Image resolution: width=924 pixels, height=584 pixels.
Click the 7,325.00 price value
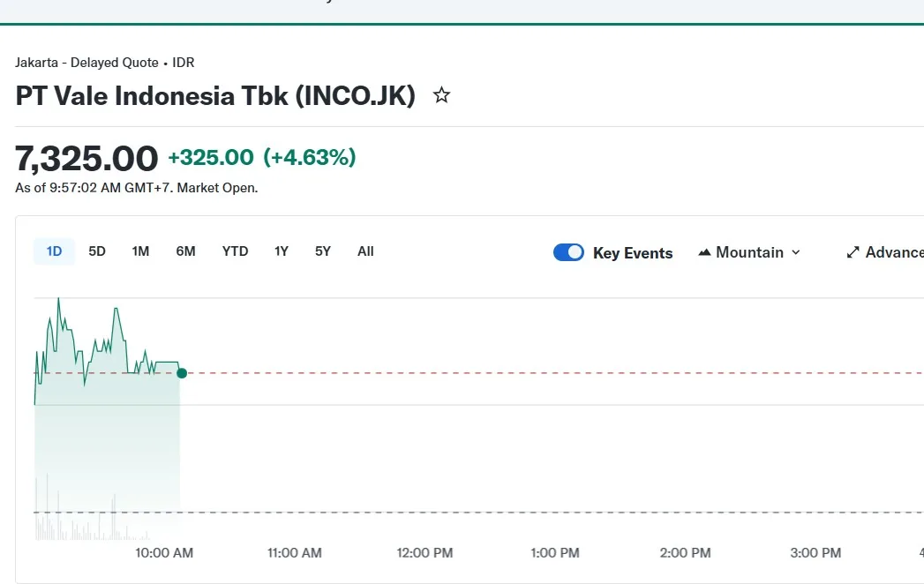point(86,159)
